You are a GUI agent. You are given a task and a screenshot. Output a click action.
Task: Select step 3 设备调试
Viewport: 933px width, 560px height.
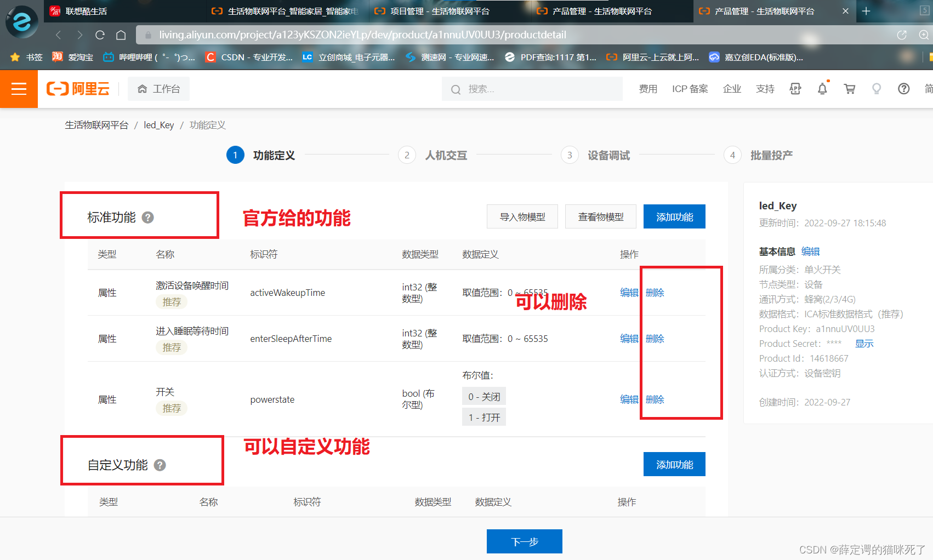(x=595, y=155)
